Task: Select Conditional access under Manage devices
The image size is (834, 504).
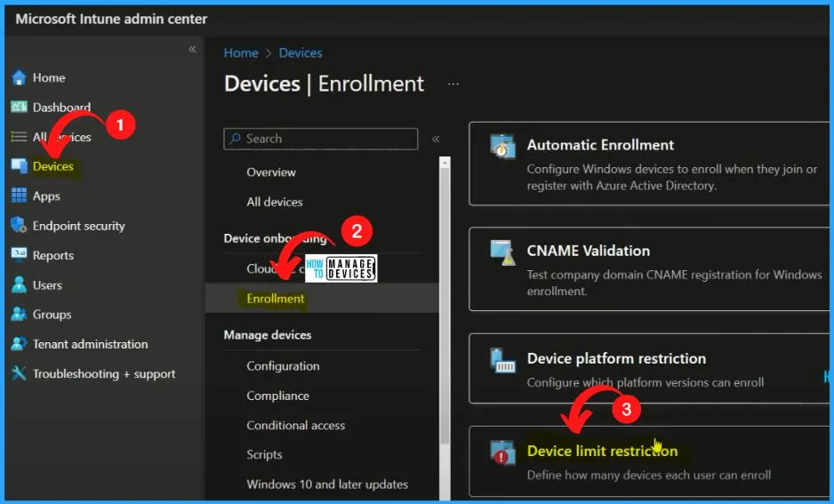Action: [x=296, y=425]
